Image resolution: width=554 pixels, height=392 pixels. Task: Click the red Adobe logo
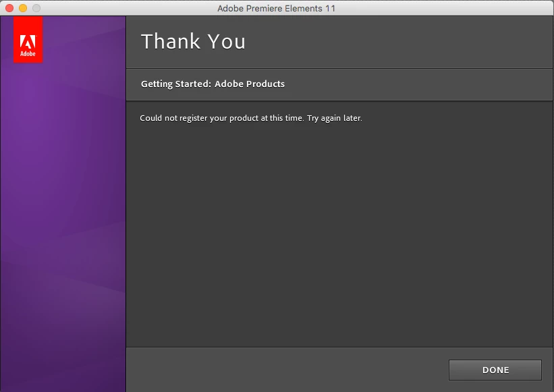(x=28, y=40)
